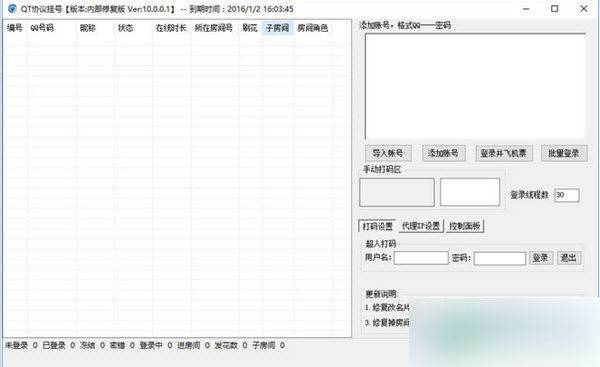Screen dimensions: 600x367
Task: Sort by the 昵称 column header
Action: click(x=88, y=28)
